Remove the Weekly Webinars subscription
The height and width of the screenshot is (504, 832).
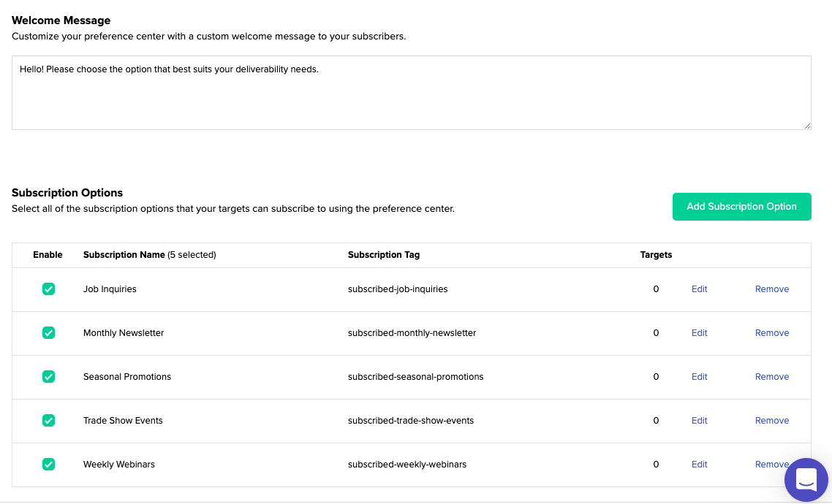[771, 465]
